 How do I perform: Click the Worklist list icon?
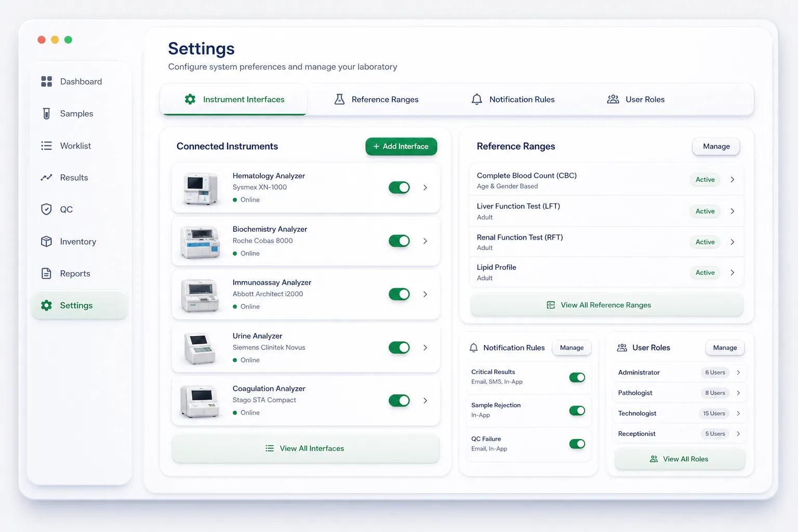pos(46,146)
